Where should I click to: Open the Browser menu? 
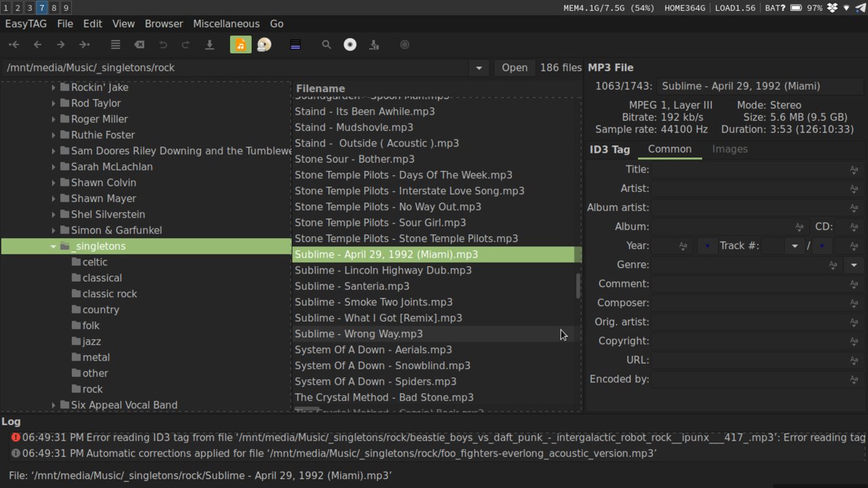[164, 24]
